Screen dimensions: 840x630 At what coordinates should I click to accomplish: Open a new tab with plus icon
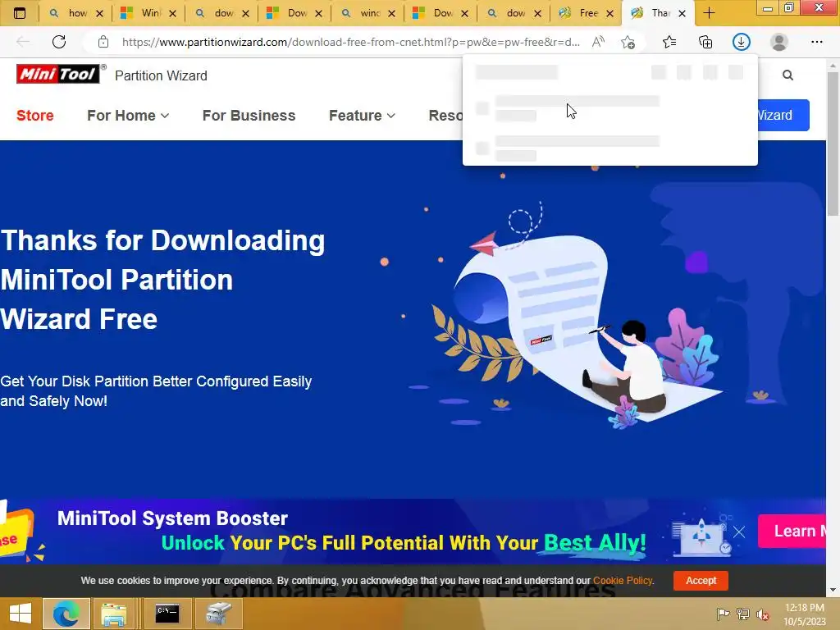[709, 13]
